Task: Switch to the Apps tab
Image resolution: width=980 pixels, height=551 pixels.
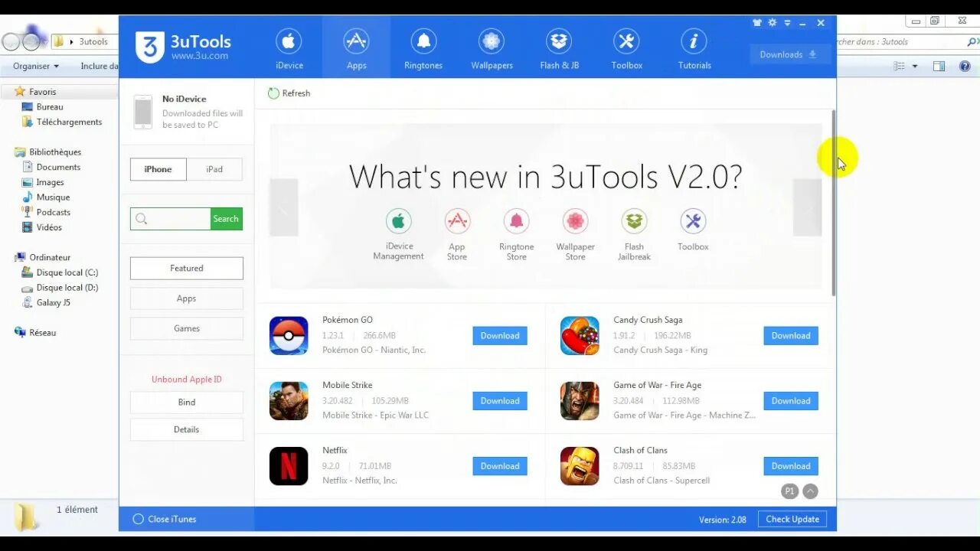Action: (x=356, y=48)
